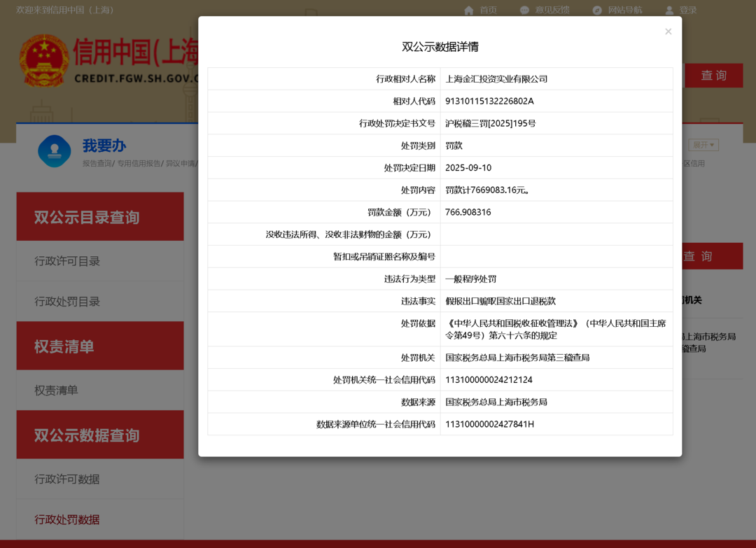Viewport: 756px width, 548px height.
Task: Expand the 展开 dropdown
Action: [x=703, y=145]
